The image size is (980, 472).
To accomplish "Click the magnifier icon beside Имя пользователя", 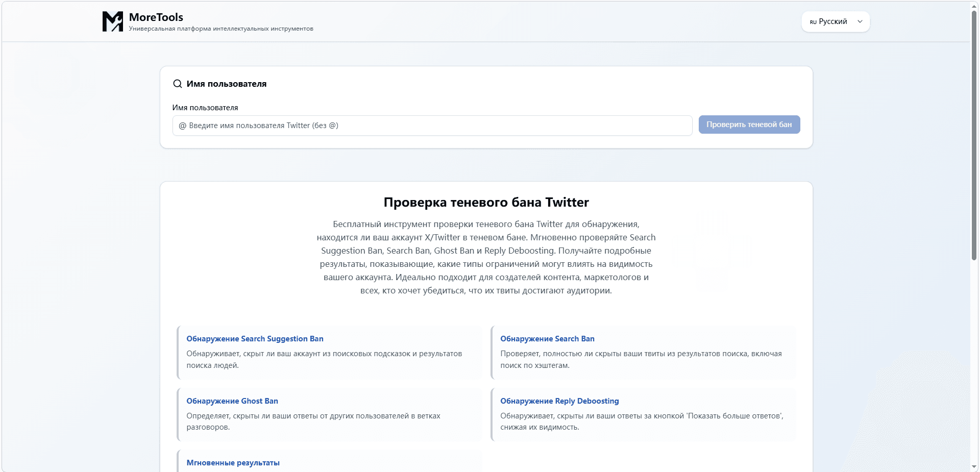I will click(177, 84).
